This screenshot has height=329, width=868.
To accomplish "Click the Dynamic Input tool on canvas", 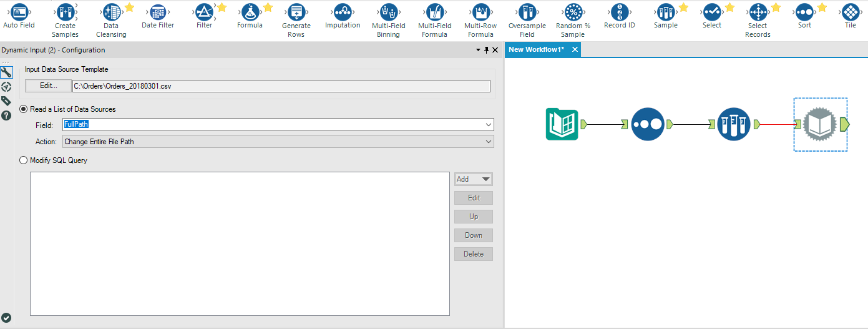I will pyautogui.click(x=819, y=124).
